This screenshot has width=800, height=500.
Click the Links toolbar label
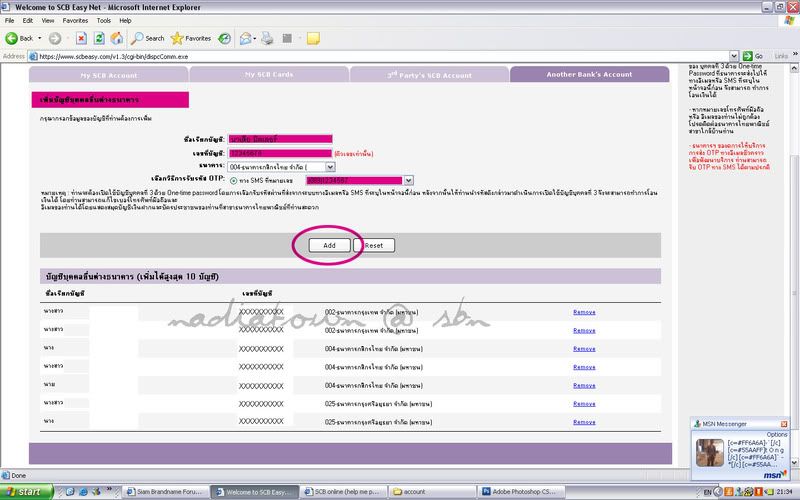[x=781, y=56]
